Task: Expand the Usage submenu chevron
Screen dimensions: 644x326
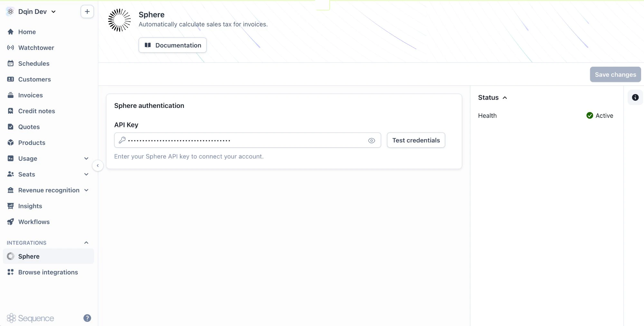Action: 86,158
